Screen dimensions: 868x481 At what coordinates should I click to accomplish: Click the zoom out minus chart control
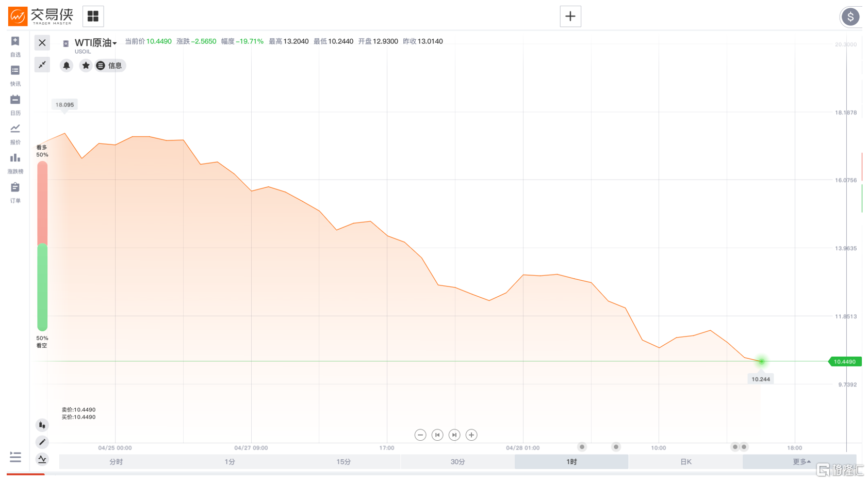coord(420,435)
